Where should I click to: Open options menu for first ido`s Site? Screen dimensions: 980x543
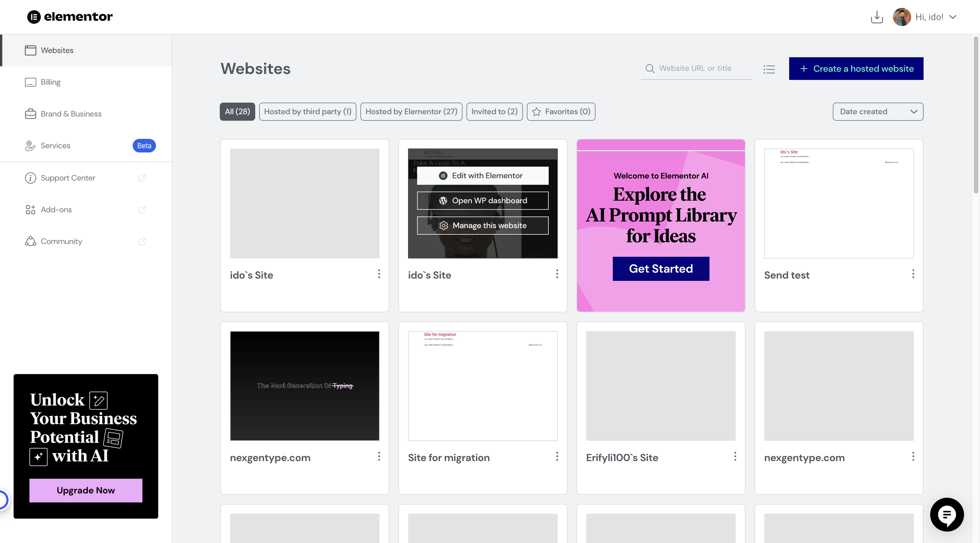(379, 274)
